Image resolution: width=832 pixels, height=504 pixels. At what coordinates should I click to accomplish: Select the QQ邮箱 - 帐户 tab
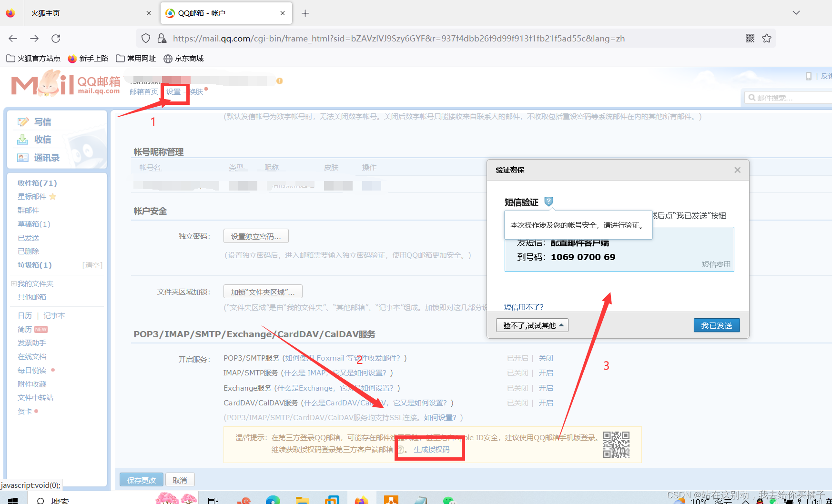tap(226, 13)
